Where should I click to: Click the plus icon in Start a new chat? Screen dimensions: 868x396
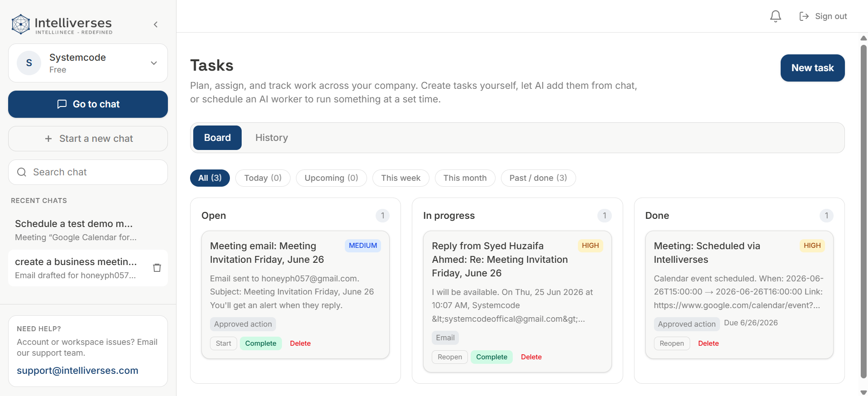click(x=48, y=139)
